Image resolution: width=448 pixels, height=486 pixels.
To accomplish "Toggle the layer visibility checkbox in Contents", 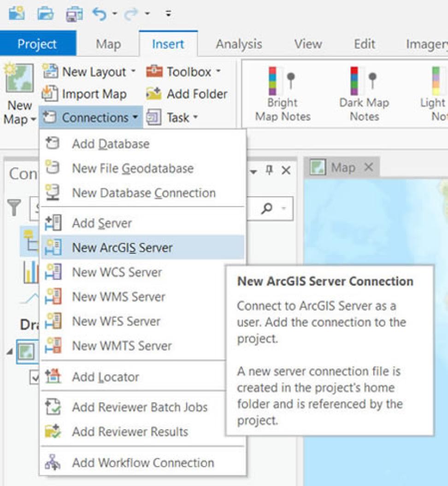I will pos(35,377).
